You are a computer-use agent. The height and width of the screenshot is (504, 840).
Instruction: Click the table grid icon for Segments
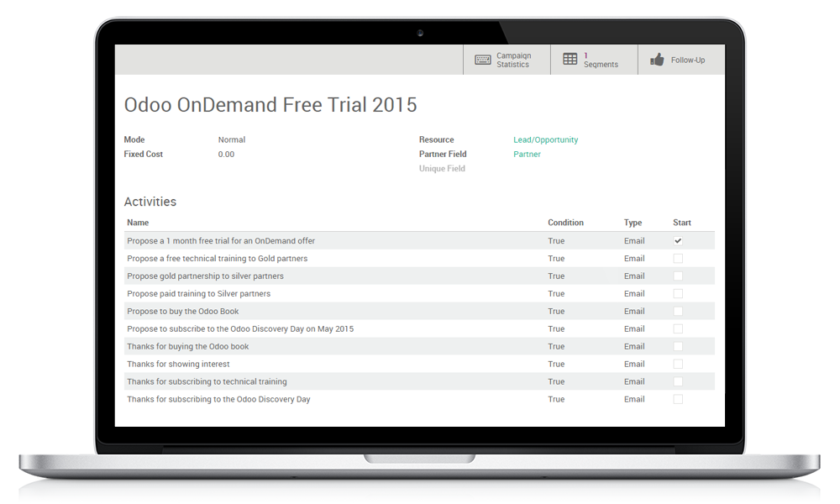pos(570,59)
